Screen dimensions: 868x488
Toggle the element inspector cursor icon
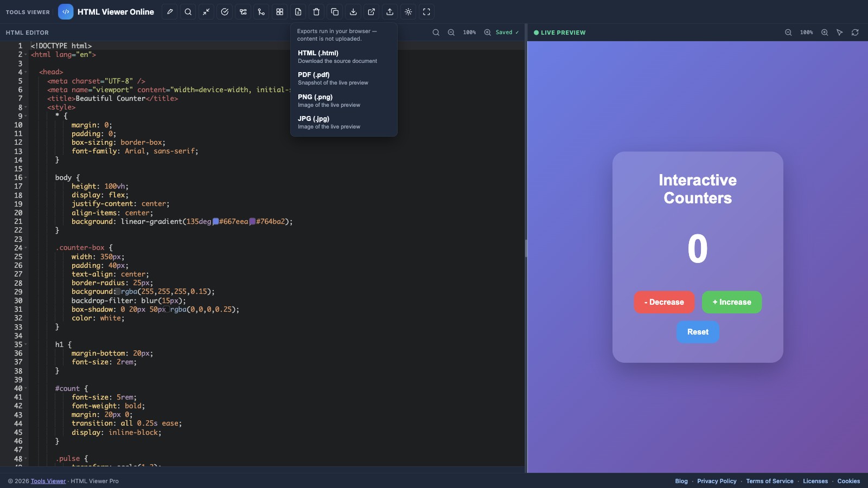coord(840,33)
